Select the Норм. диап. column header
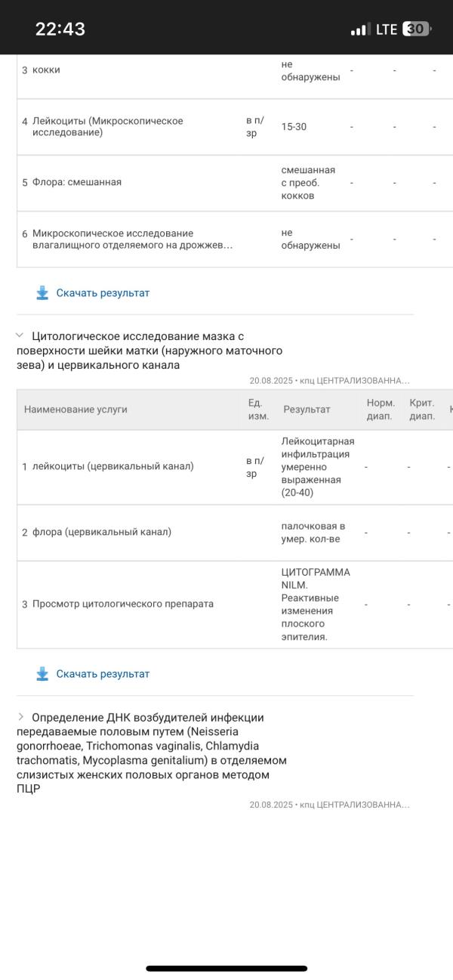453x980 pixels. click(381, 410)
